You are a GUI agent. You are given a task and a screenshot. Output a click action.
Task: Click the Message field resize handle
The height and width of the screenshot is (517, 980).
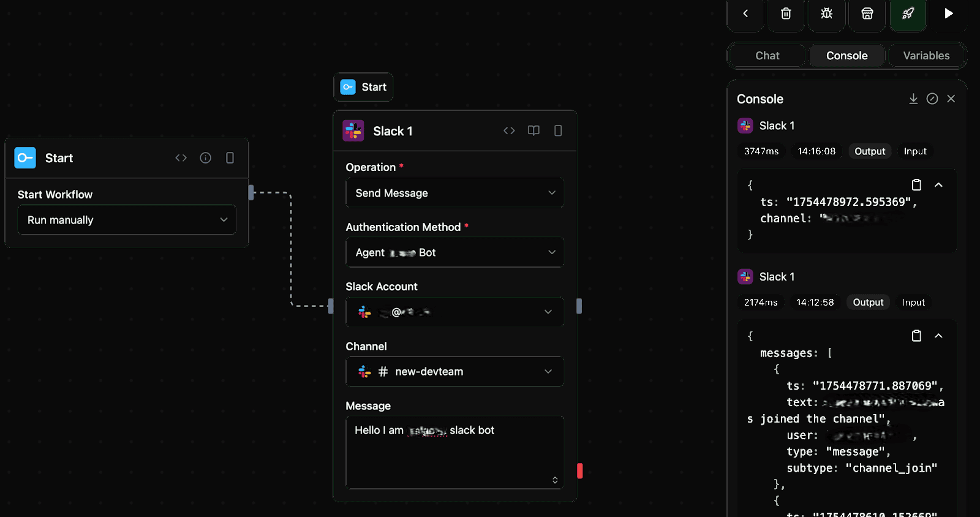555,480
